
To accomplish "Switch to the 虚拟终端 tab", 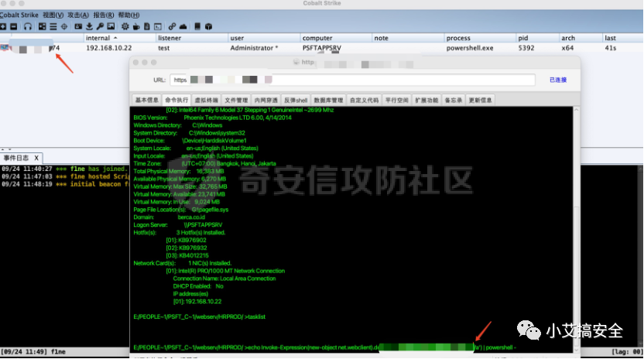I will (206, 100).
